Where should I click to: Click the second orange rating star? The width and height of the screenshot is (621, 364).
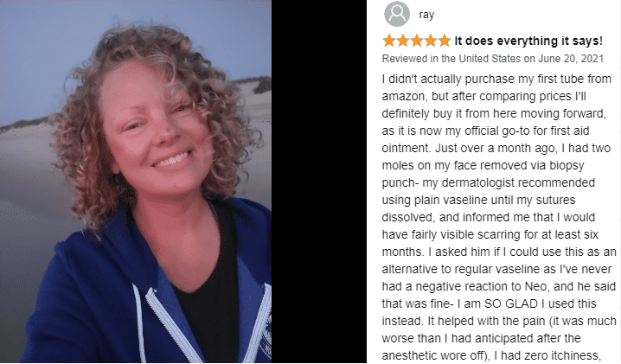pos(403,41)
